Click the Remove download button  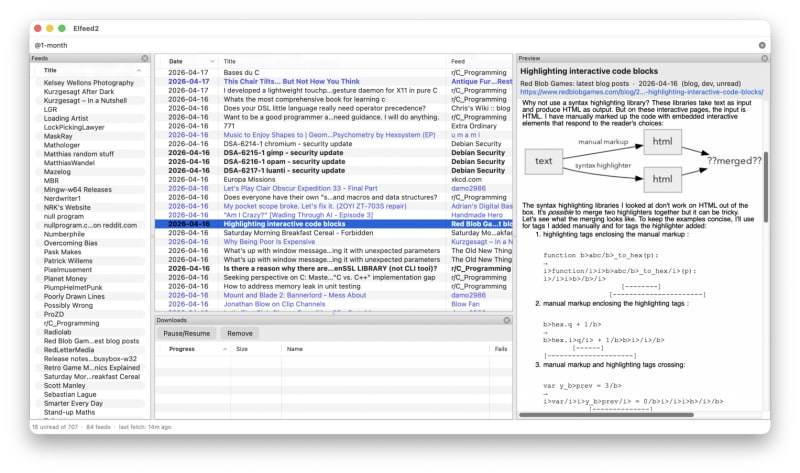(x=240, y=333)
